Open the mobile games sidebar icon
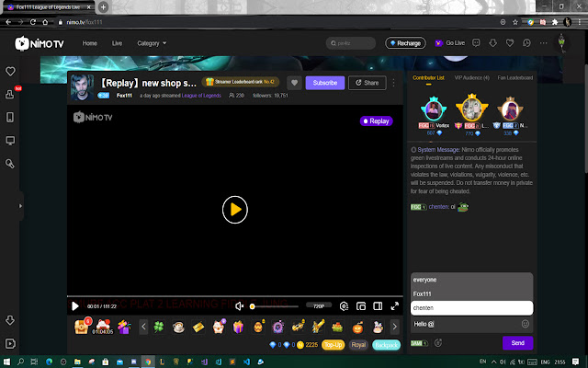588x368 pixels. tap(10, 117)
